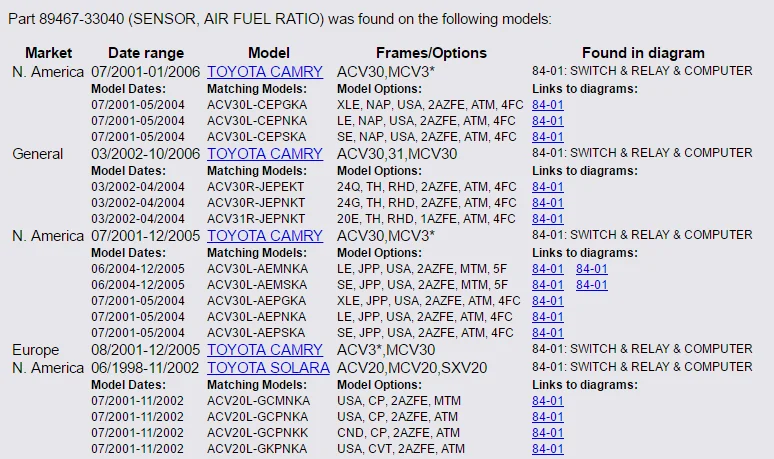Screen dimensions: 774x459
Task: Open 84-01 diagram for ACV30L-AEPNKA
Action: (547, 317)
